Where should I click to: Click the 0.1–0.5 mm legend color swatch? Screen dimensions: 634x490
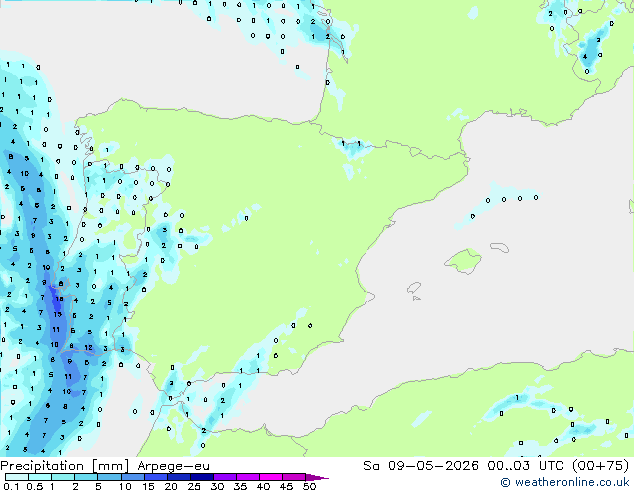click(x=17, y=477)
